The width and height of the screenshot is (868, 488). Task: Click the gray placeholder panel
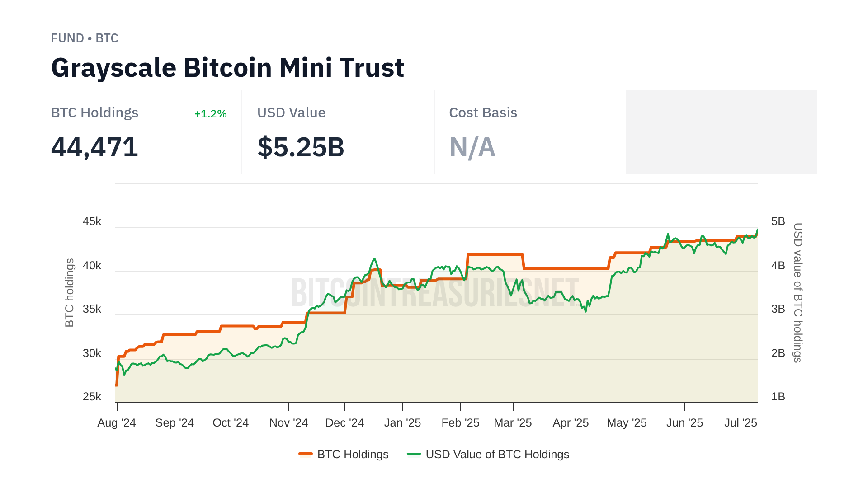[721, 132]
